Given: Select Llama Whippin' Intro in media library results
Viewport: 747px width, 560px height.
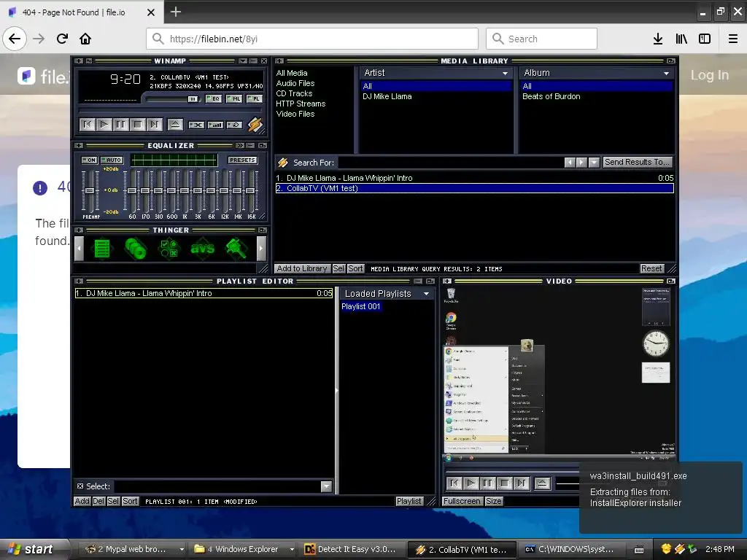Looking at the screenshot, I should pyautogui.click(x=474, y=178).
